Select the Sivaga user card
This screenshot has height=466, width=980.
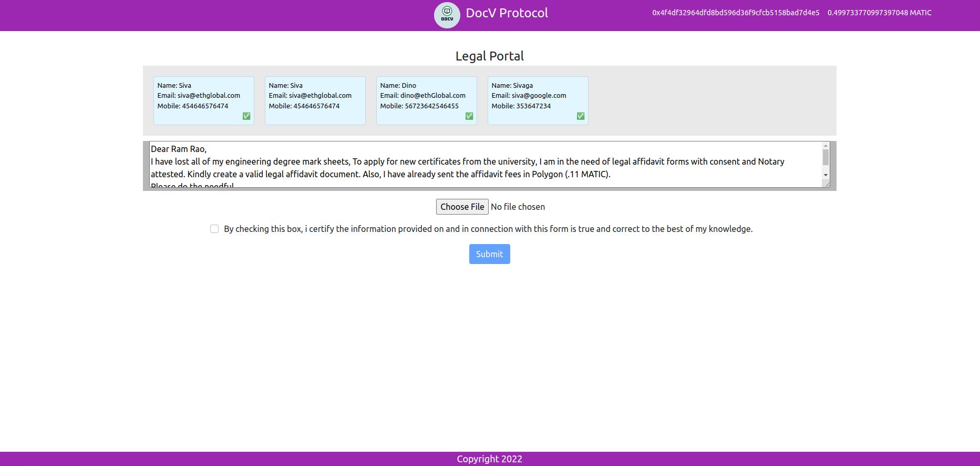(x=538, y=100)
